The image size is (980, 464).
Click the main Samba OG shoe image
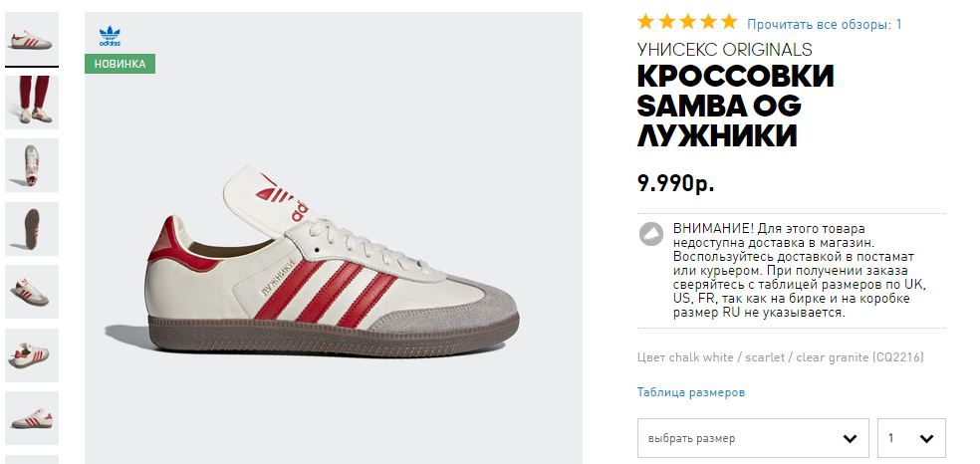tap(334, 261)
